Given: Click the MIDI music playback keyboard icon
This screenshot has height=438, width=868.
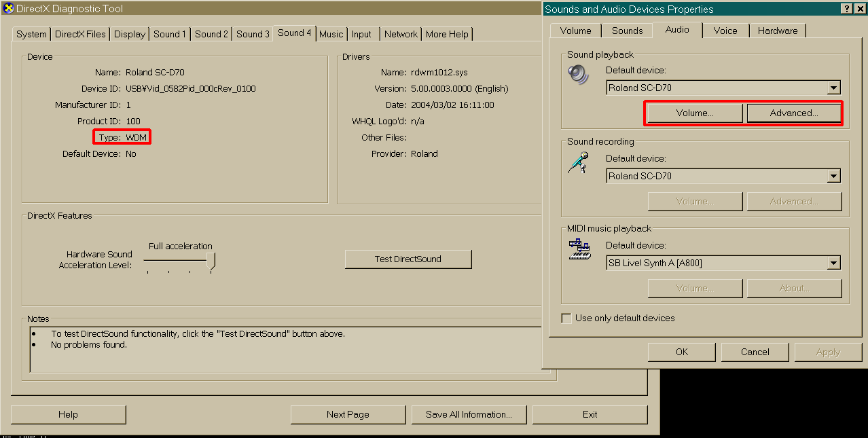Looking at the screenshot, I should tap(579, 250).
